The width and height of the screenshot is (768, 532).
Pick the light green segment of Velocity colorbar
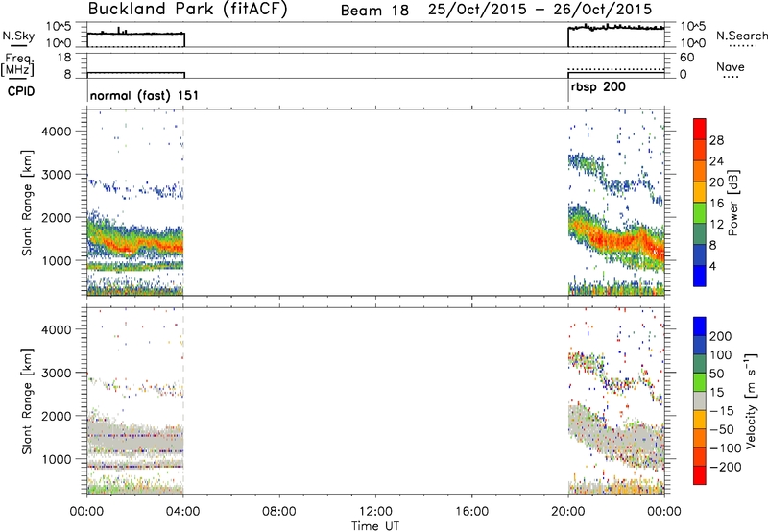click(x=700, y=382)
